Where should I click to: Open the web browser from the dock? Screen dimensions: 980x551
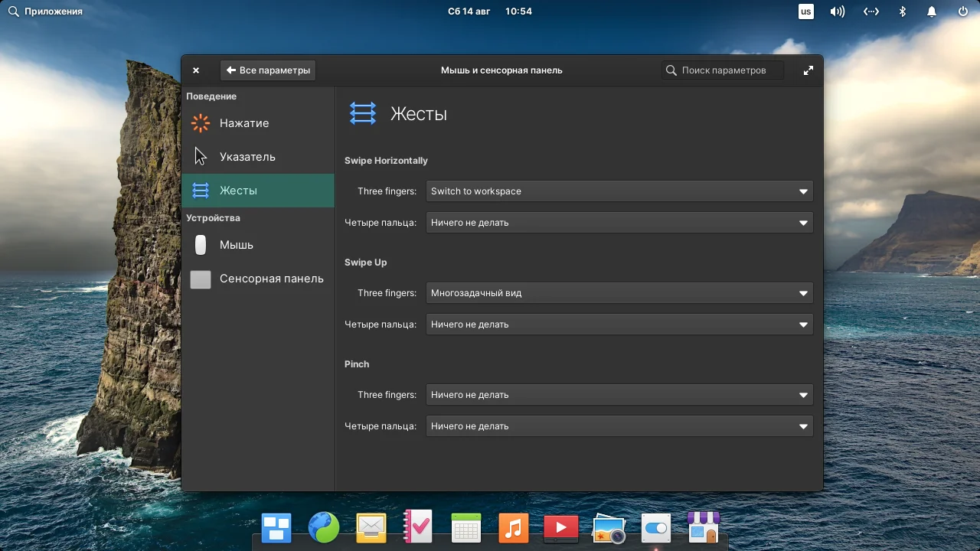coord(323,527)
